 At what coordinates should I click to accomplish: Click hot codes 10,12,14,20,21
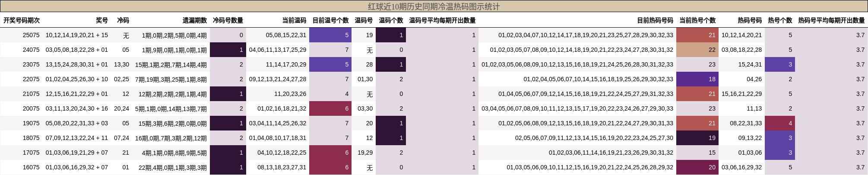741,35
